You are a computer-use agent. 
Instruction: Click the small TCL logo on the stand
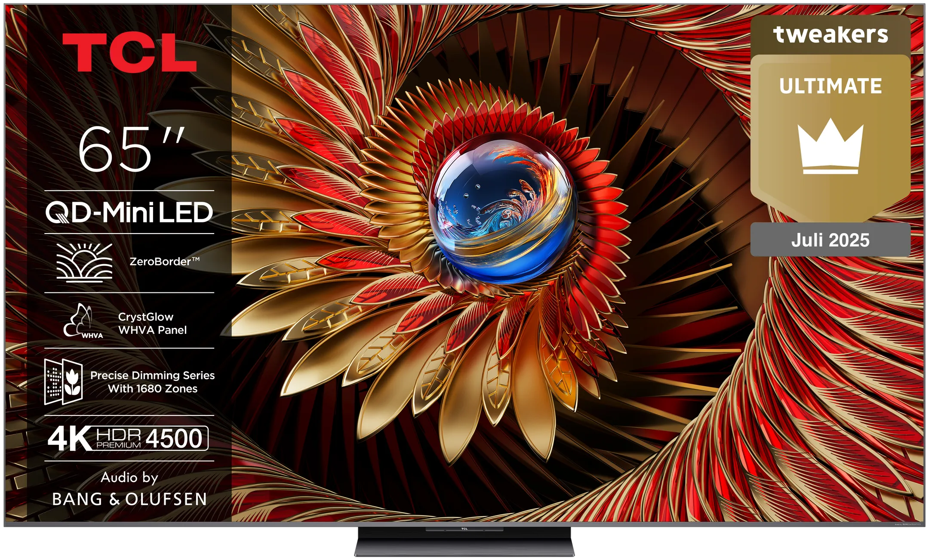(464, 529)
